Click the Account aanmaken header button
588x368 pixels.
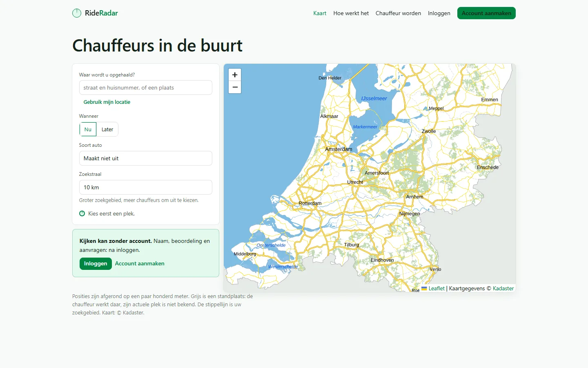486,13
